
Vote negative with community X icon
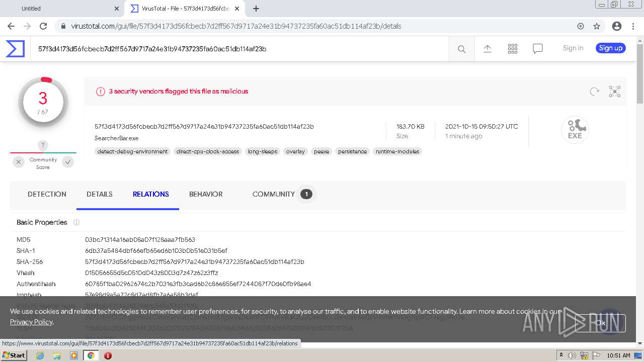[x=19, y=162]
